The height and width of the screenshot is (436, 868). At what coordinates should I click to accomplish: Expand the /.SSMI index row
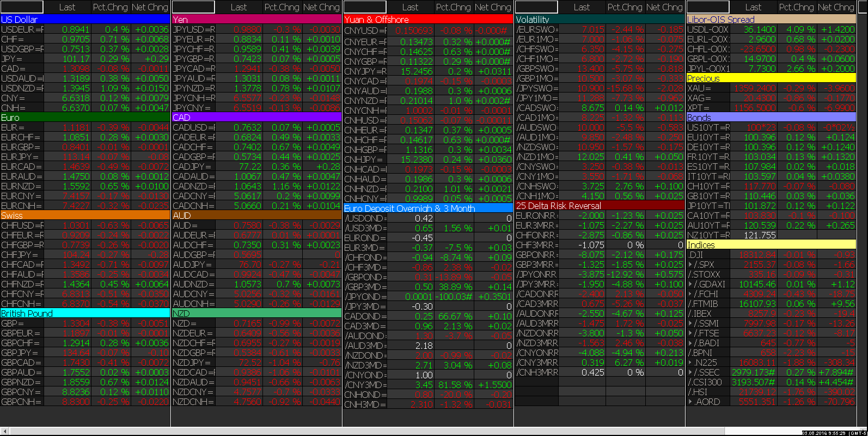click(690, 323)
